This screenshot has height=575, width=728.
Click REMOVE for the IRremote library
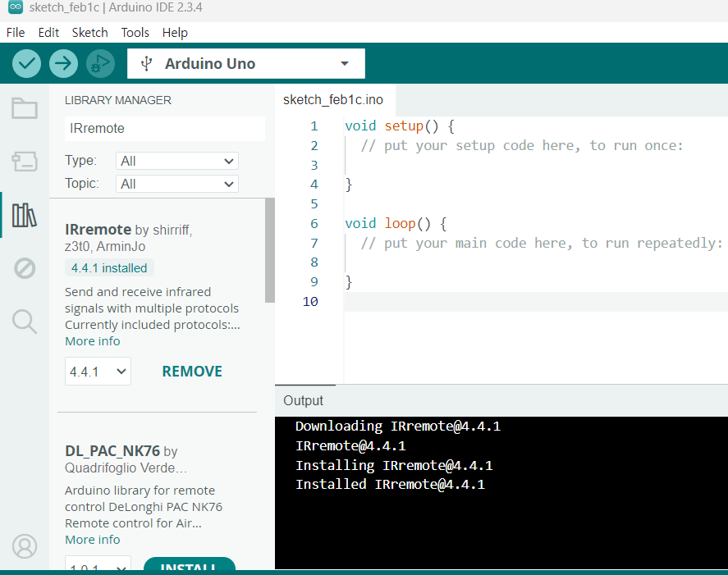[x=192, y=372]
